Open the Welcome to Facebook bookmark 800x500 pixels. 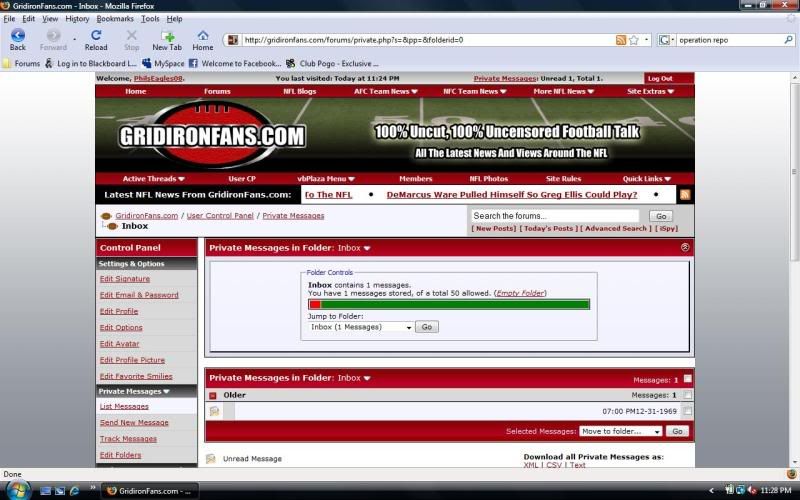tap(235, 63)
